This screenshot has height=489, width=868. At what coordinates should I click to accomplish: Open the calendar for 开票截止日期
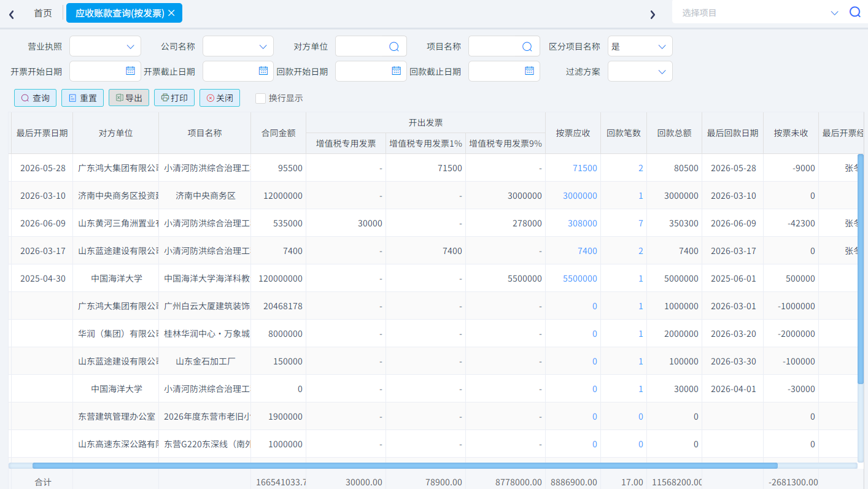[x=263, y=71]
